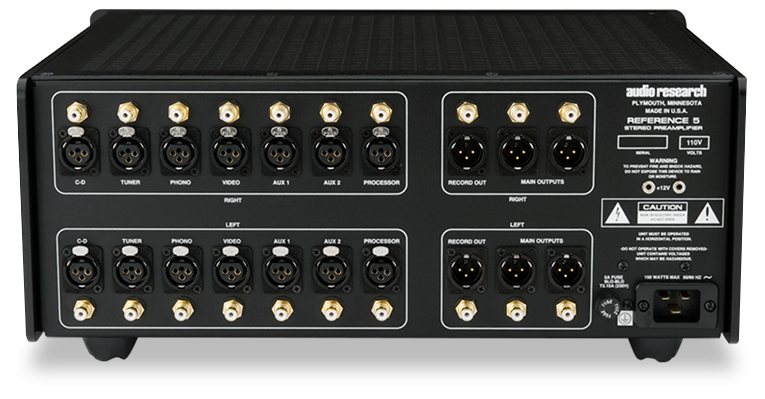Click the left RECORD OUT RCA jack
765x399 pixels.
(x=466, y=310)
